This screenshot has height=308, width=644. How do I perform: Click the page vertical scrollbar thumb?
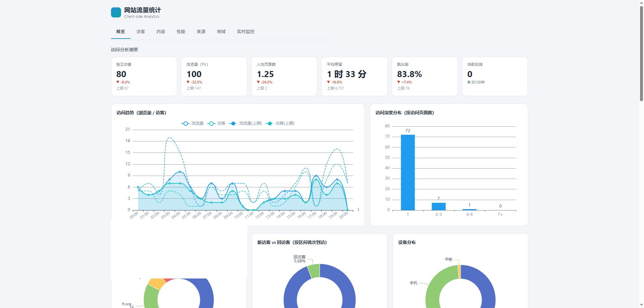point(641,53)
